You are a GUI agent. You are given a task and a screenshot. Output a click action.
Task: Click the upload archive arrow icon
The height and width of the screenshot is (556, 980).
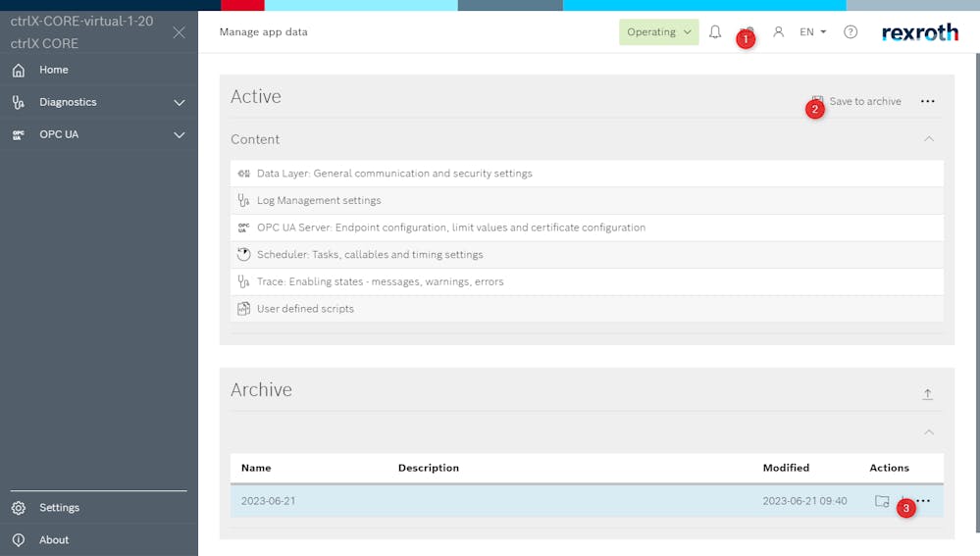[x=927, y=394]
